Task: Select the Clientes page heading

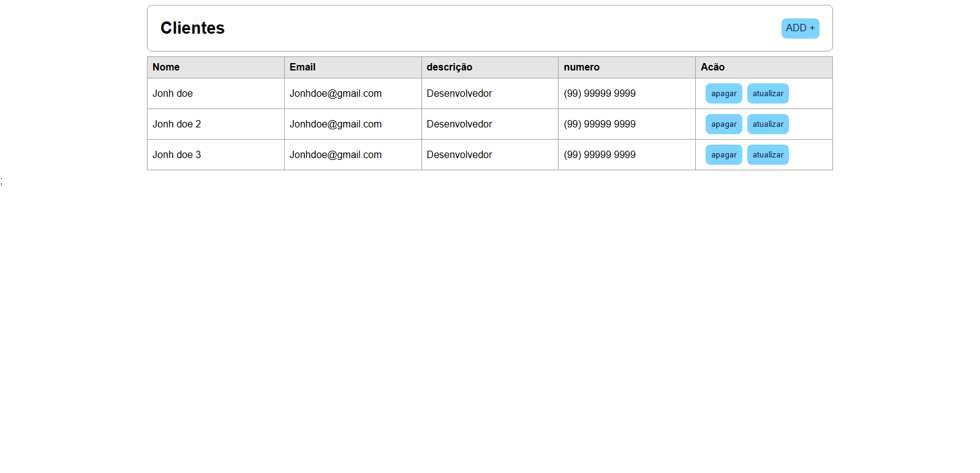Action: pos(192,28)
